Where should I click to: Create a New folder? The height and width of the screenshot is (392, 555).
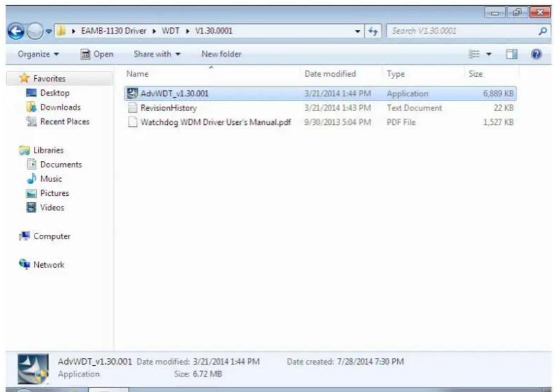pos(221,54)
